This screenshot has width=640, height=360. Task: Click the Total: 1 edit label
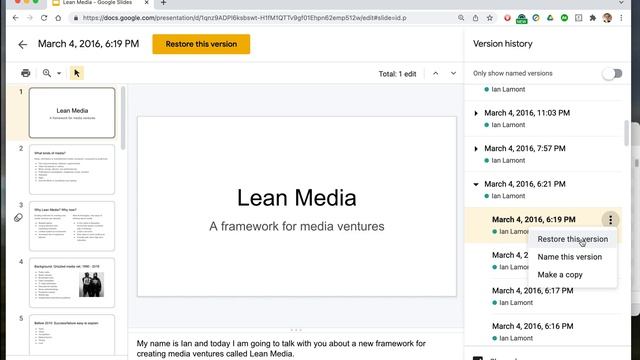pyautogui.click(x=397, y=74)
